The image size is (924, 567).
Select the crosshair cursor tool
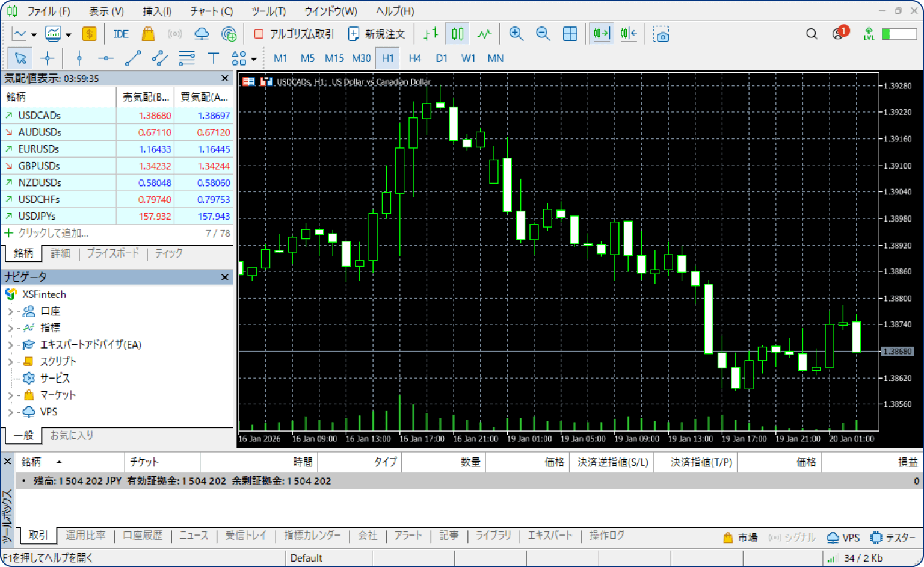[47, 58]
